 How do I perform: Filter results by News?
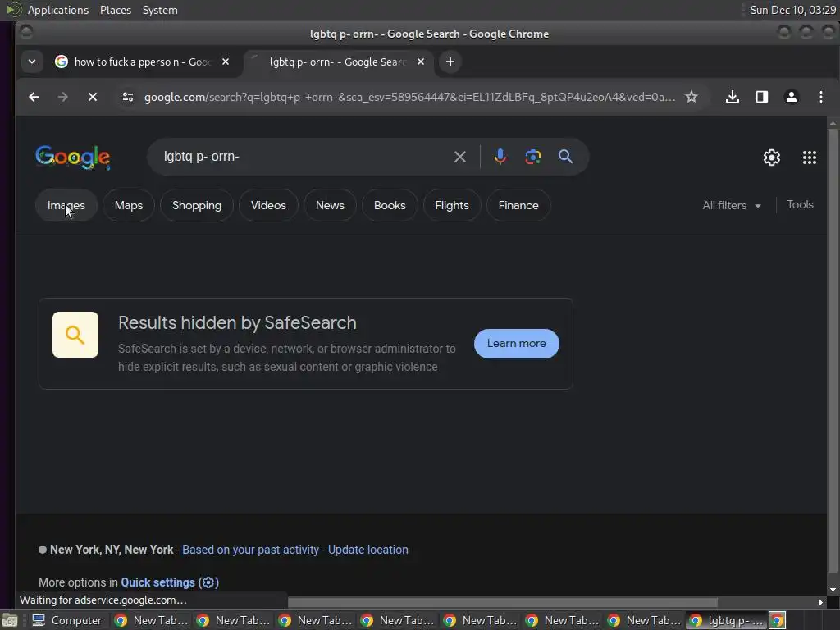(x=330, y=205)
